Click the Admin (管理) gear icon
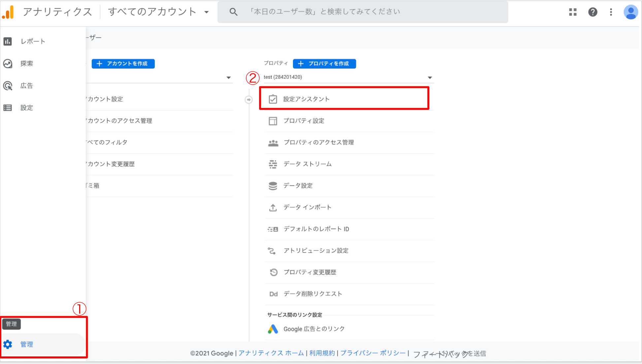 click(8, 344)
